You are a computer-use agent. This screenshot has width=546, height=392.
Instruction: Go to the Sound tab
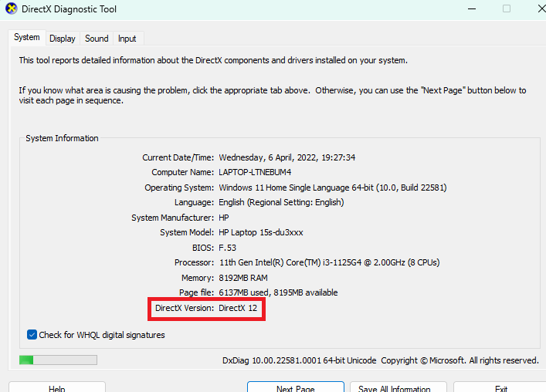click(x=97, y=39)
